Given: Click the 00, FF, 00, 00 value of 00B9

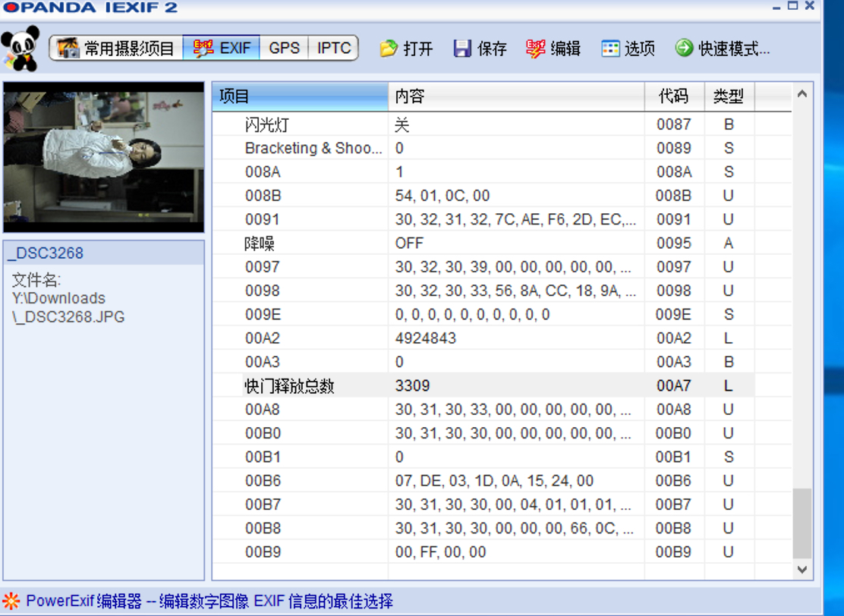Looking at the screenshot, I should coord(440,552).
